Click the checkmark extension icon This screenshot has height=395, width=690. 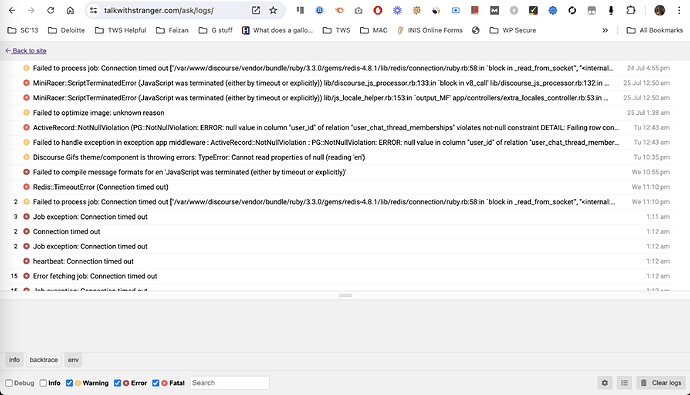click(533, 10)
